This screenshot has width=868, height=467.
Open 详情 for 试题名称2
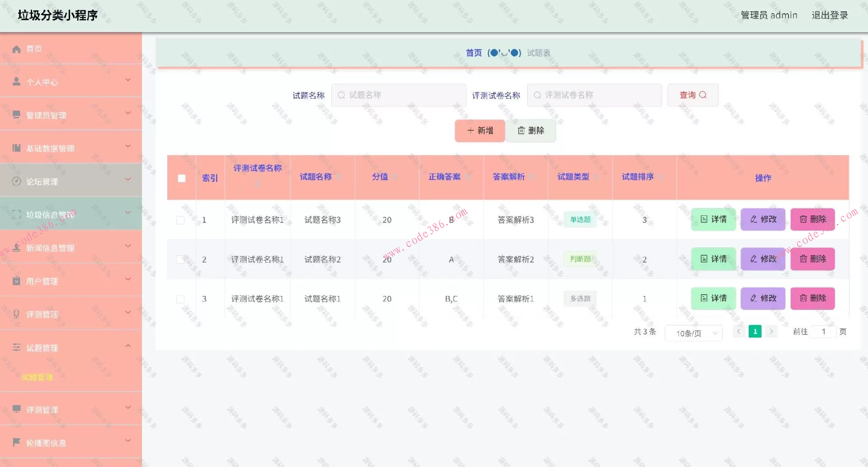point(713,259)
